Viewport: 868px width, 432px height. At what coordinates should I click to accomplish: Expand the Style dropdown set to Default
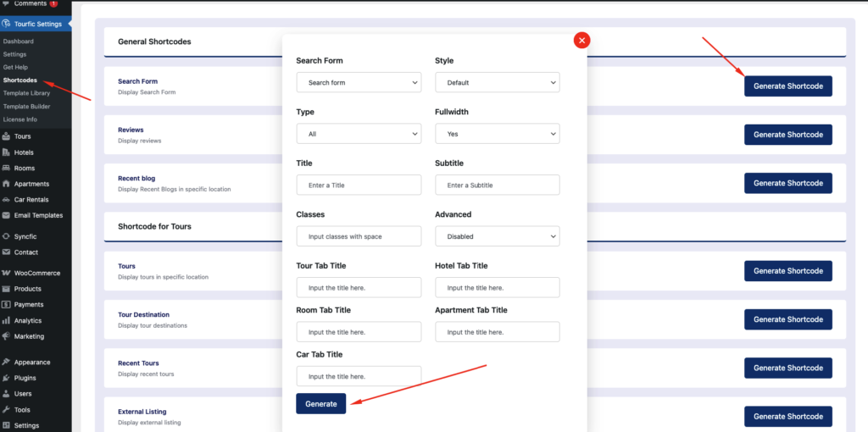click(x=497, y=83)
